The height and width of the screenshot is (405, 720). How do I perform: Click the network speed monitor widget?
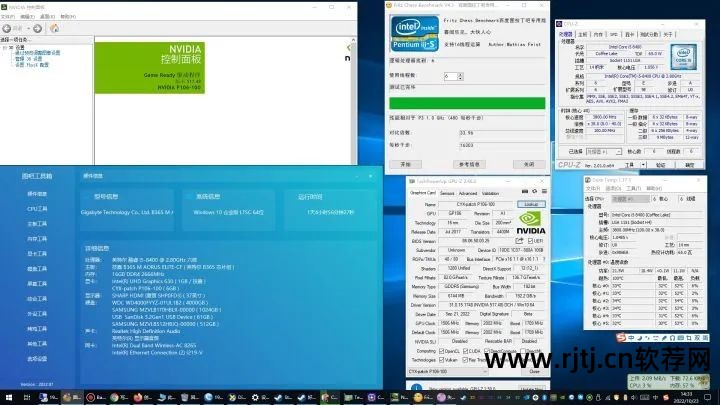point(668,382)
